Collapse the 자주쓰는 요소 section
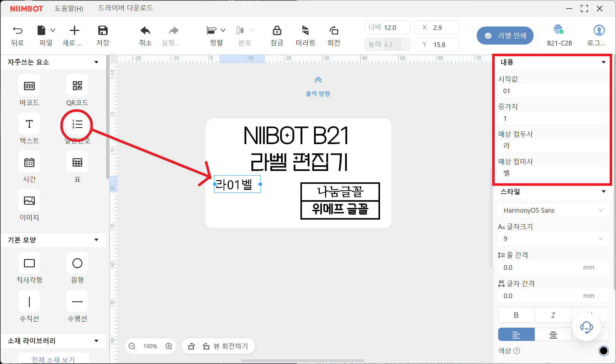616x364 pixels. point(96,62)
